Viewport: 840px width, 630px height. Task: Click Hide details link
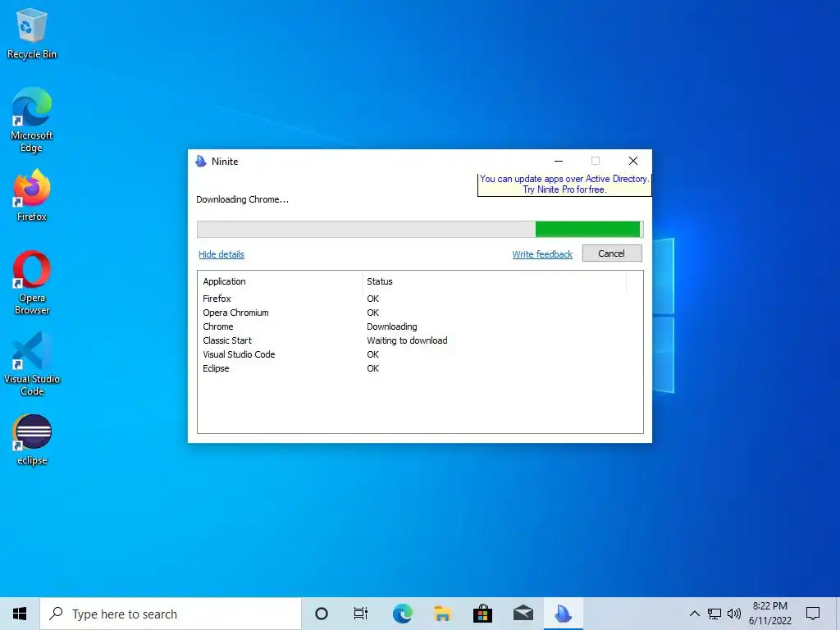coord(221,254)
